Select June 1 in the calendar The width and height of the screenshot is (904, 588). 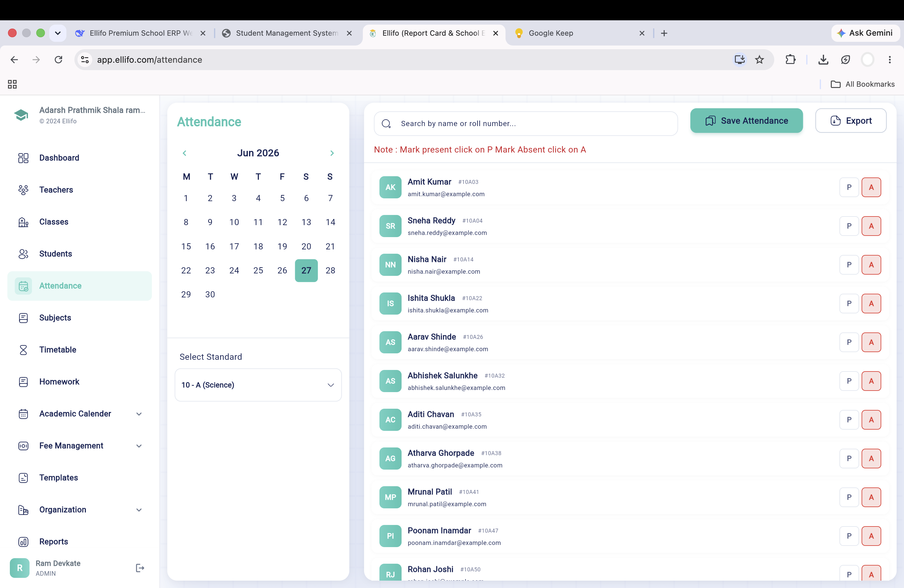186,198
